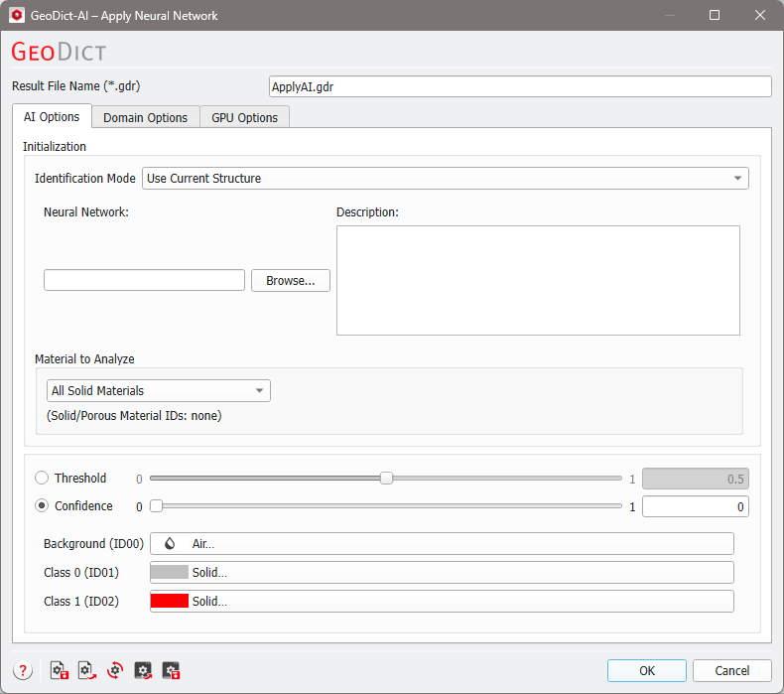This screenshot has width=784, height=694.
Task: Click the 'Material to Analyze' label
Action: click(84, 358)
